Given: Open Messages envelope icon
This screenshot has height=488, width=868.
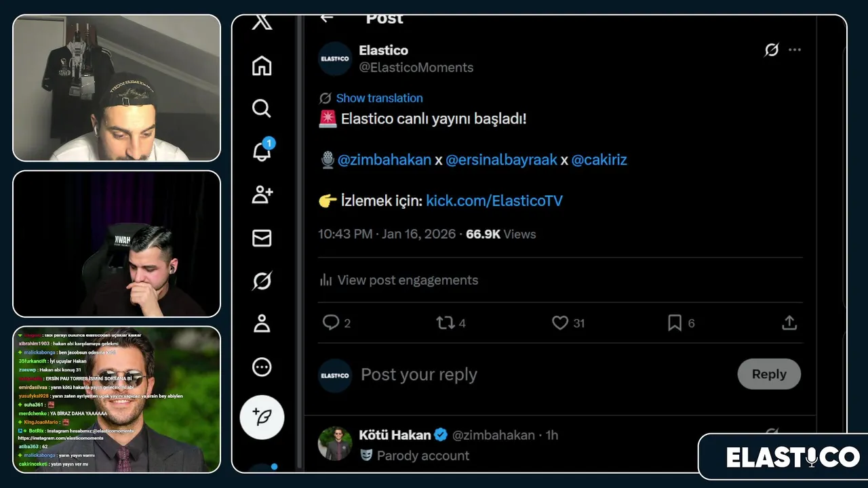Looking at the screenshot, I should [x=262, y=238].
